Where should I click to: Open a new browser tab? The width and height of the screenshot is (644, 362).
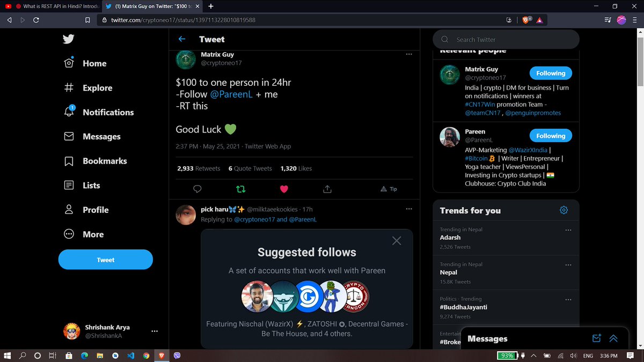click(x=210, y=6)
